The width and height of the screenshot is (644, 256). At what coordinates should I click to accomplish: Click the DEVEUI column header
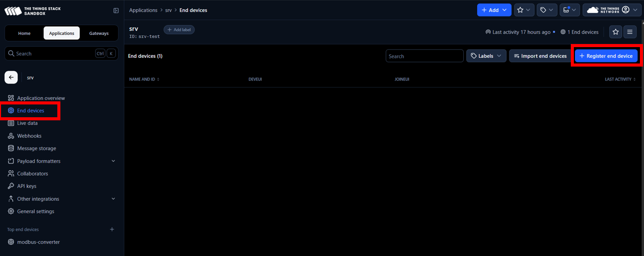[x=255, y=79]
